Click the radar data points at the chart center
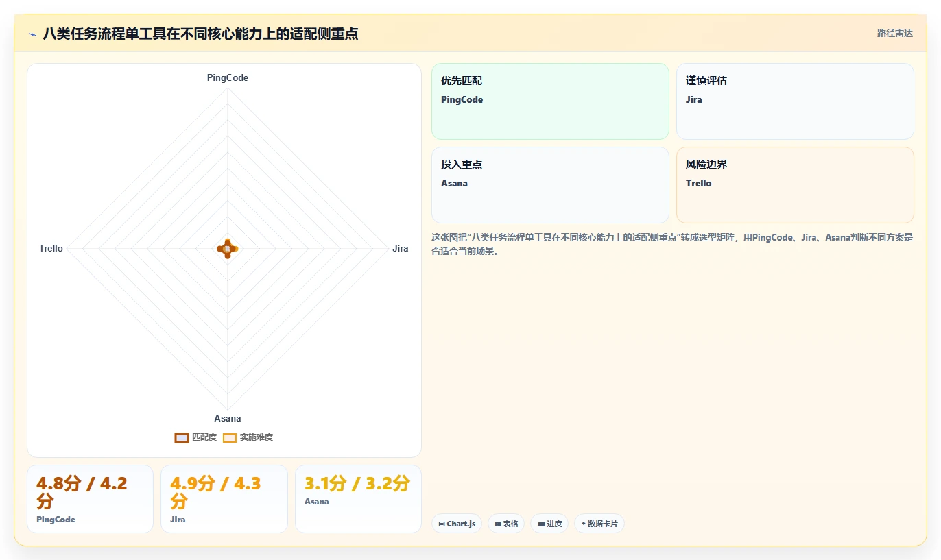The image size is (941, 560). [x=228, y=249]
